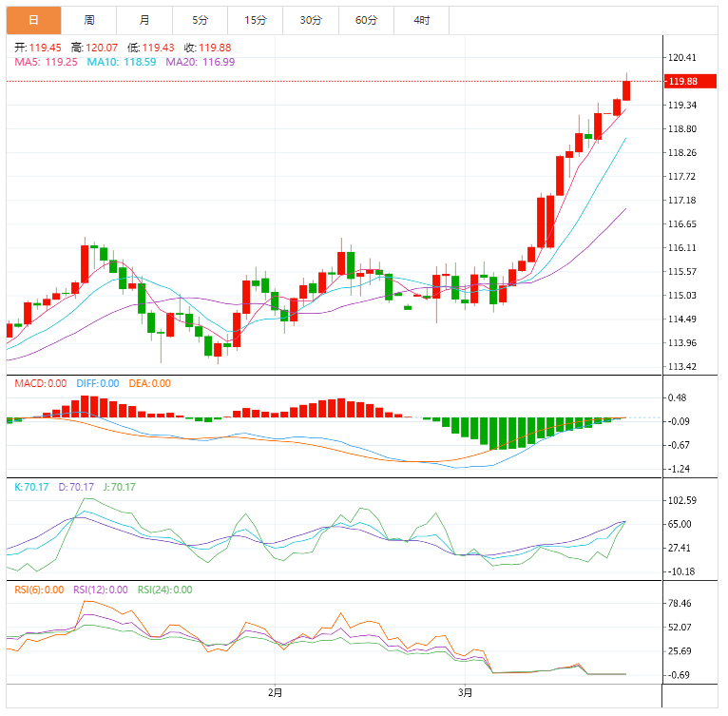Switch to the 4时 four-hour tab

(x=421, y=20)
